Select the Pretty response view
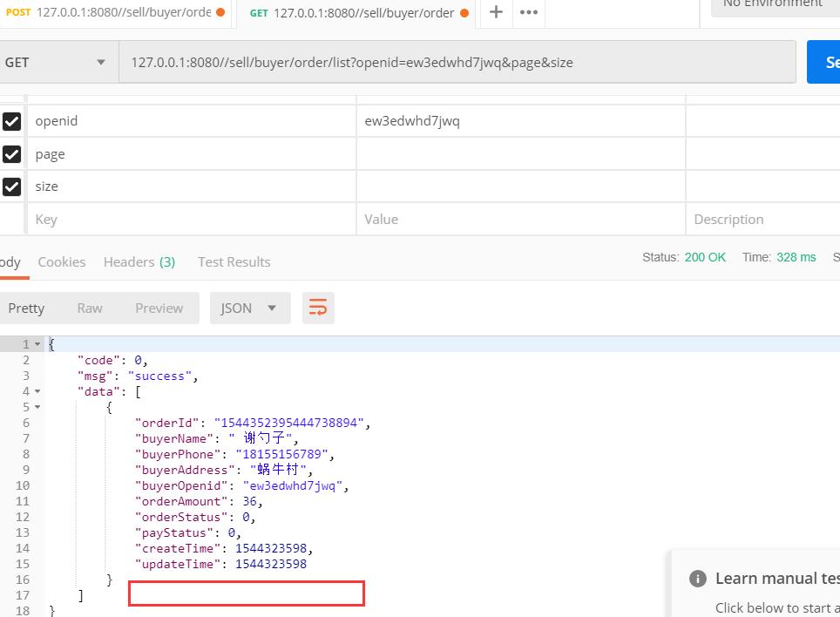The width and height of the screenshot is (840, 617). [26, 308]
